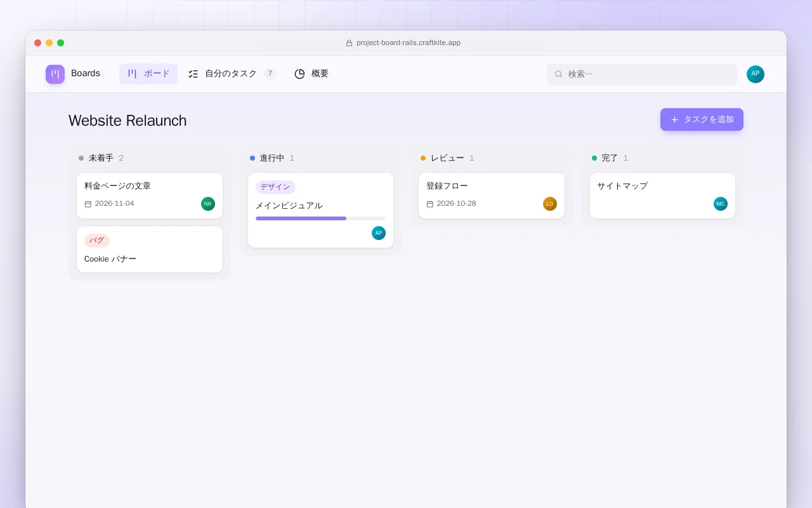Click the purple Boards logo icon
The height and width of the screenshot is (508, 812).
[x=55, y=74]
